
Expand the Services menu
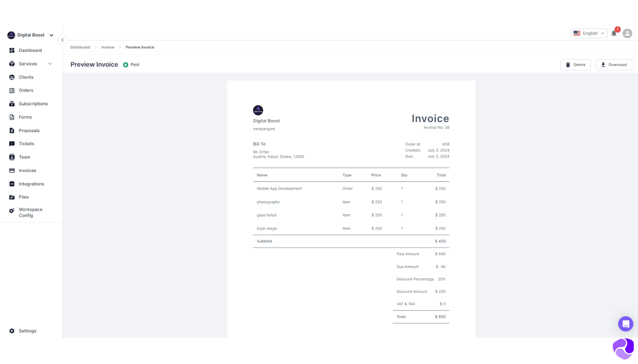(x=28, y=63)
